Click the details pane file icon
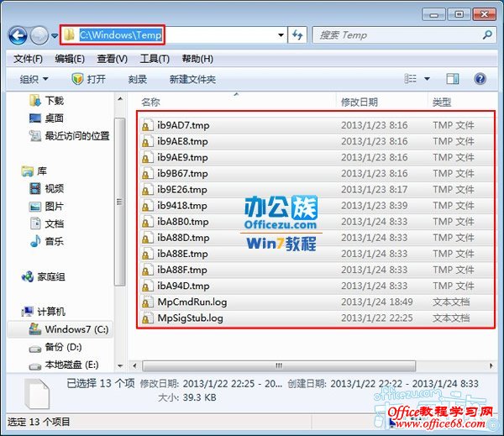504x436 pixels. [37, 393]
